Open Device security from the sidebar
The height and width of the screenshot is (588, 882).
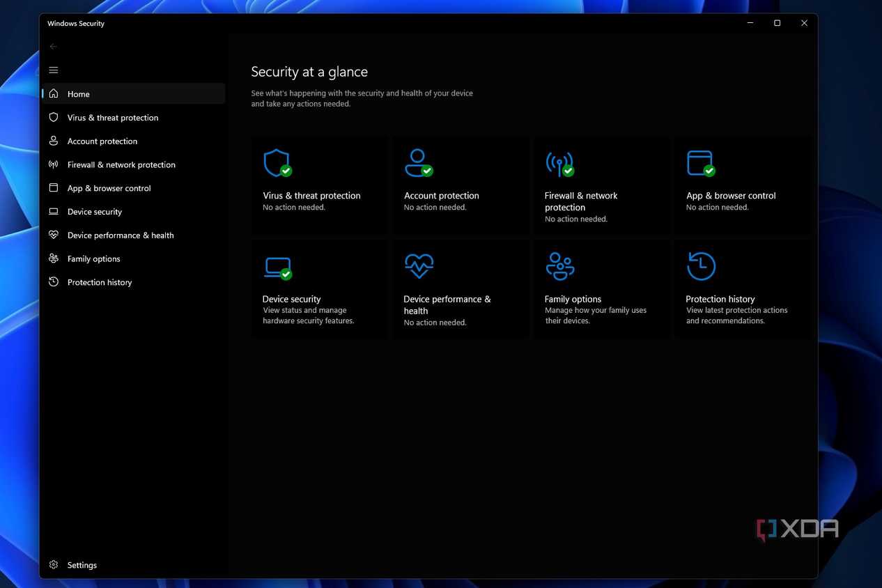(134, 212)
